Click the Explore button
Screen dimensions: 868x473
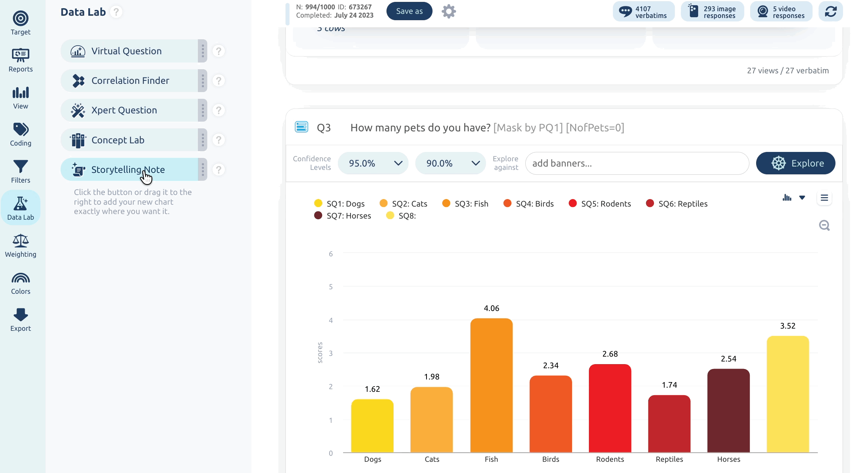tap(795, 163)
